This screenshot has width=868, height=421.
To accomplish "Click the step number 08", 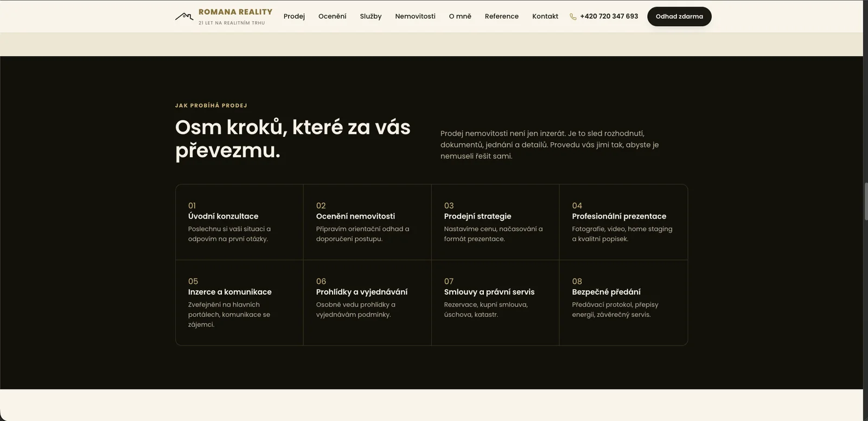I will (577, 281).
